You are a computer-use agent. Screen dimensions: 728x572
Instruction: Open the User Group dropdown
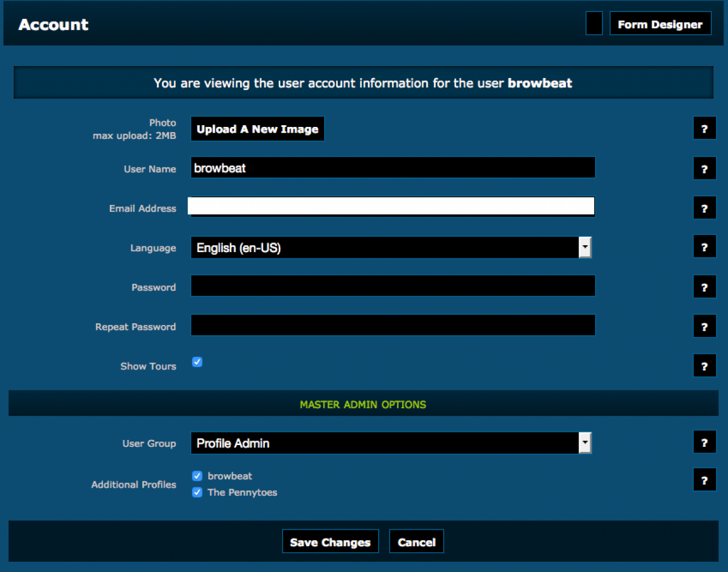tap(391, 443)
